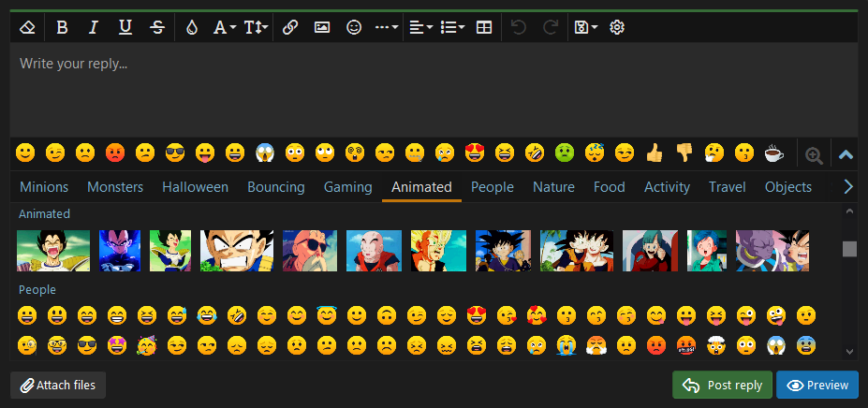The height and width of the screenshot is (408, 868).
Task: Click the insert table icon
Action: click(484, 27)
